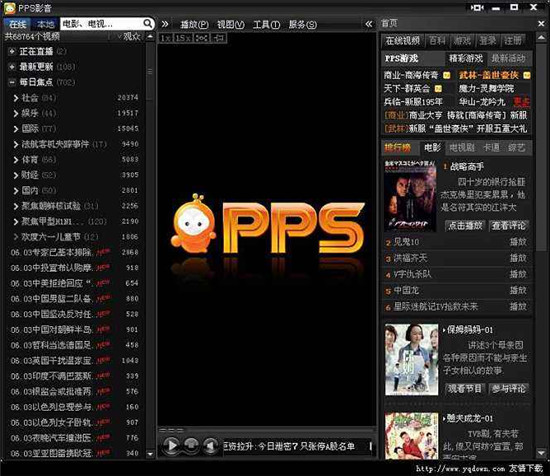
Task: Open the 工具(T) menu
Action: coord(267,24)
